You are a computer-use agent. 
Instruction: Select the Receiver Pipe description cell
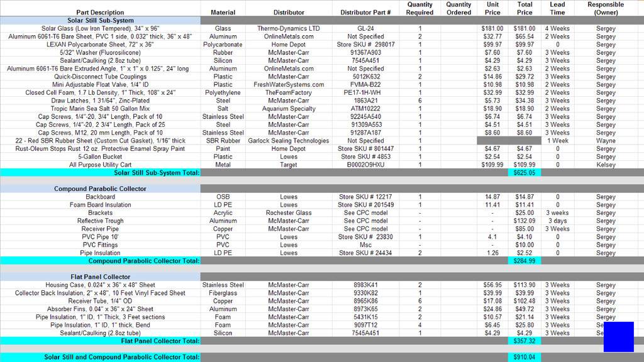100,229
